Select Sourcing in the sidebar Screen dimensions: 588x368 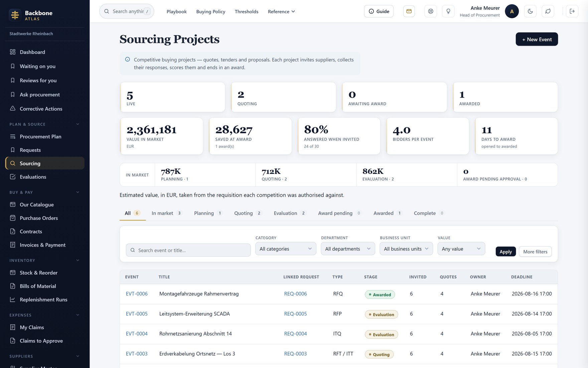tap(45, 163)
